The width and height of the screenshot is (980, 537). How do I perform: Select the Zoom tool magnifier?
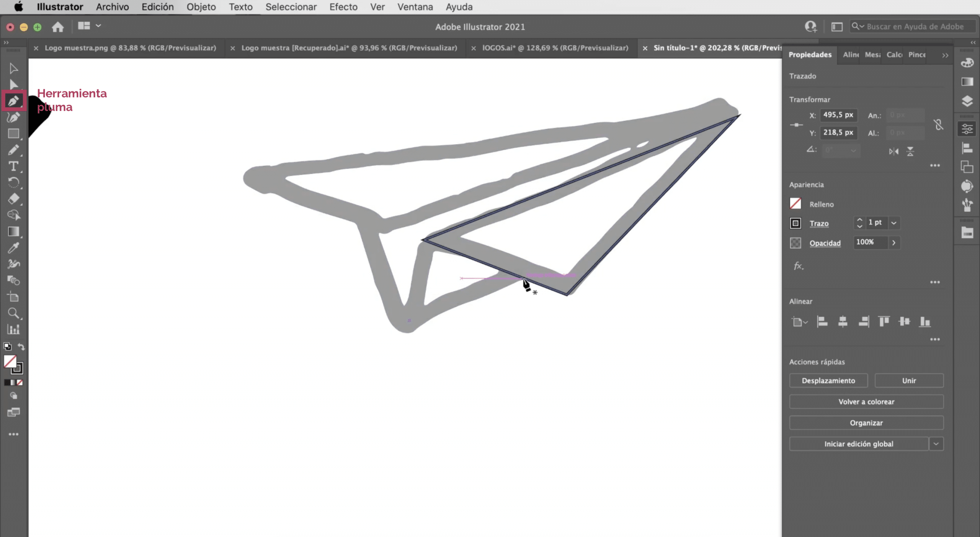[x=13, y=313]
